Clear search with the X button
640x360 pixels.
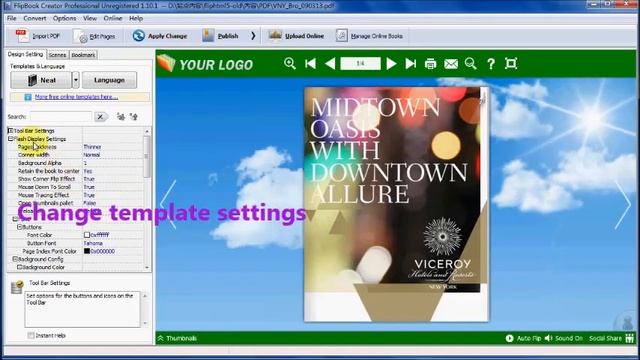pyautogui.click(x=100, y=117)
